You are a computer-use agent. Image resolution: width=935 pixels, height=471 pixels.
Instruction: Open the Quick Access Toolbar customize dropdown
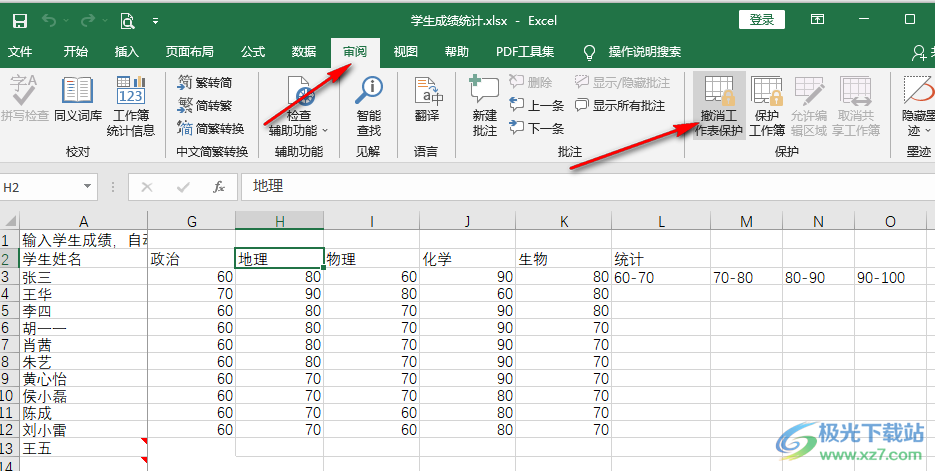point(155,21)
